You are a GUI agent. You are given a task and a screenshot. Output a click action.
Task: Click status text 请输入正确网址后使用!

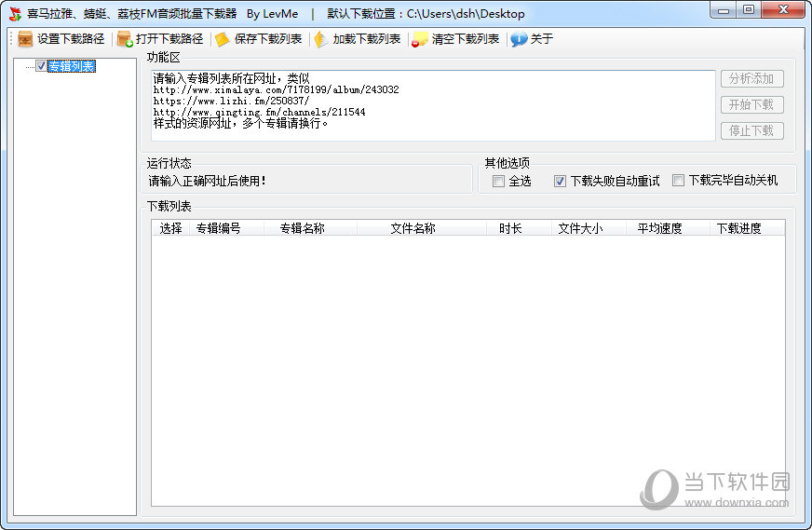click(x=207, y=181)
